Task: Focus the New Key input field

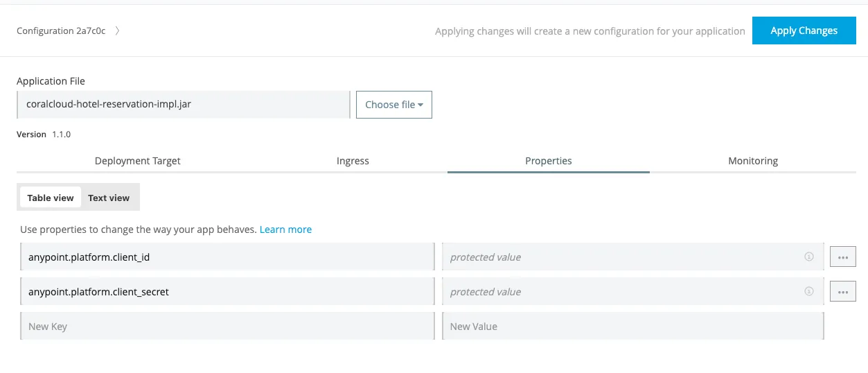Action: [227, 327]
